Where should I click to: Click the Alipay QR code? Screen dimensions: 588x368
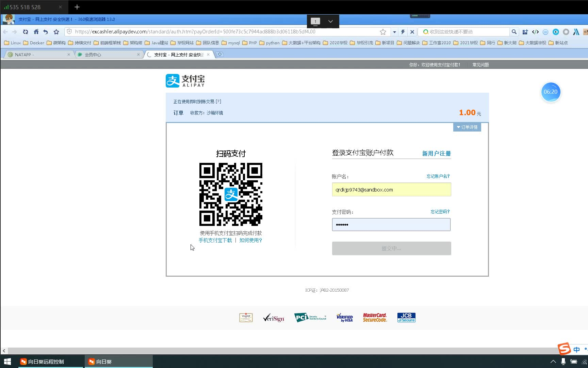click(231, 194)
